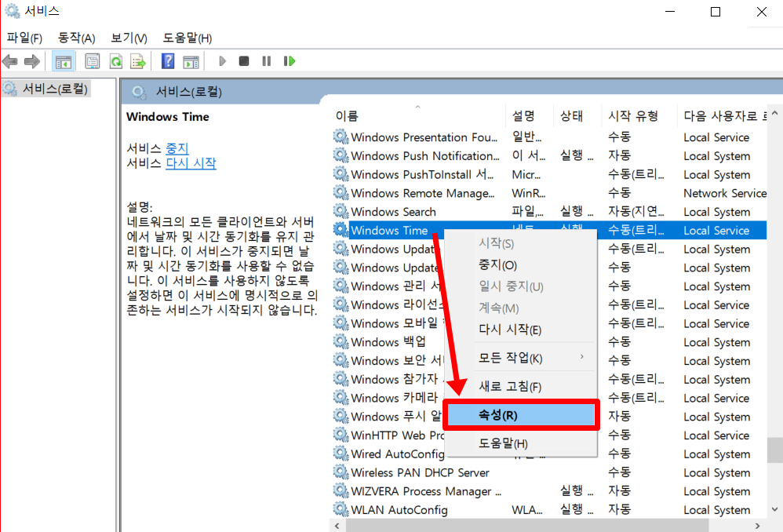Click the gear icon of Windows 백업
This screenshot has height=532, width=783.
pyautogui.click(x=341, y=341)
